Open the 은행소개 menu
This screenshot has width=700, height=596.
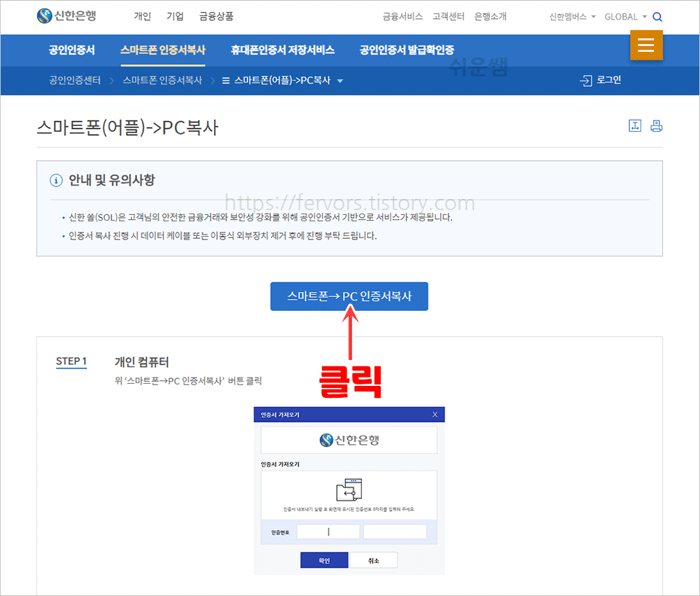point(490,17)
